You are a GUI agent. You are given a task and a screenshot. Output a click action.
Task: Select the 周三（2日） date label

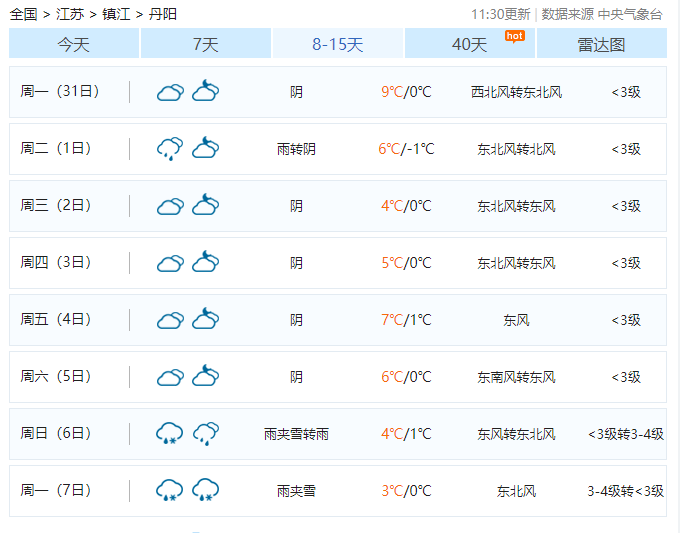click(56, 206)
